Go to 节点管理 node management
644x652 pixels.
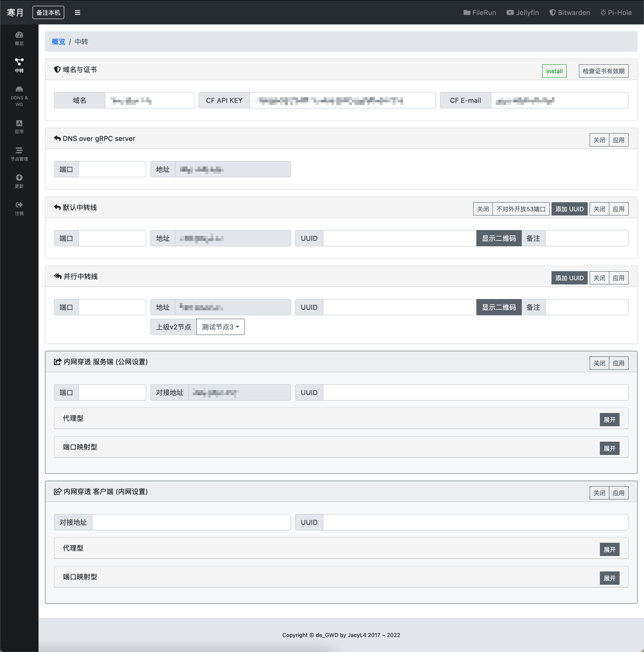[19, 154]
